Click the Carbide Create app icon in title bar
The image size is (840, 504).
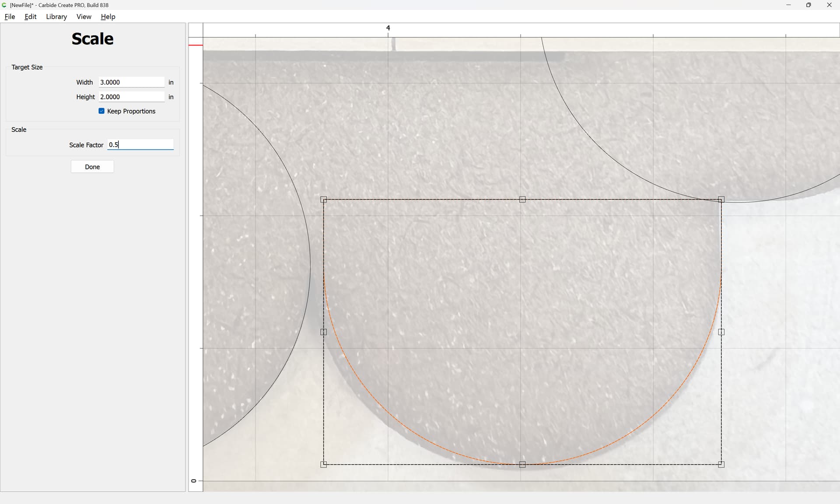tap(4, 5)
